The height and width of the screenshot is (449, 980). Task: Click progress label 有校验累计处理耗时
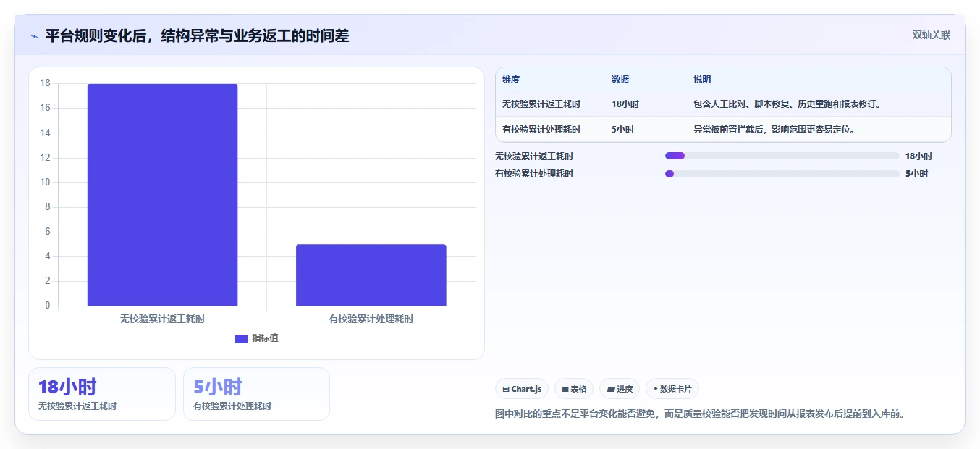click(x=534, y=174)
